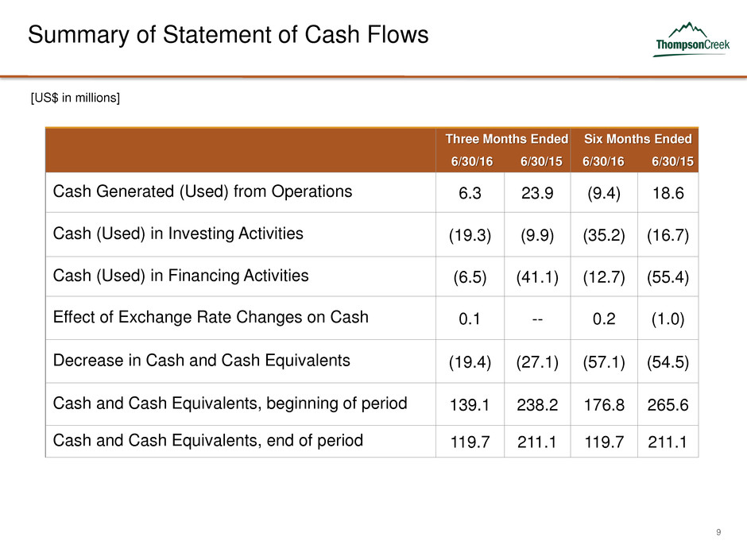This screenshot has height=560, width=747.
Task: Select the 139.1 beginning cash value
Action: (470, 406)
